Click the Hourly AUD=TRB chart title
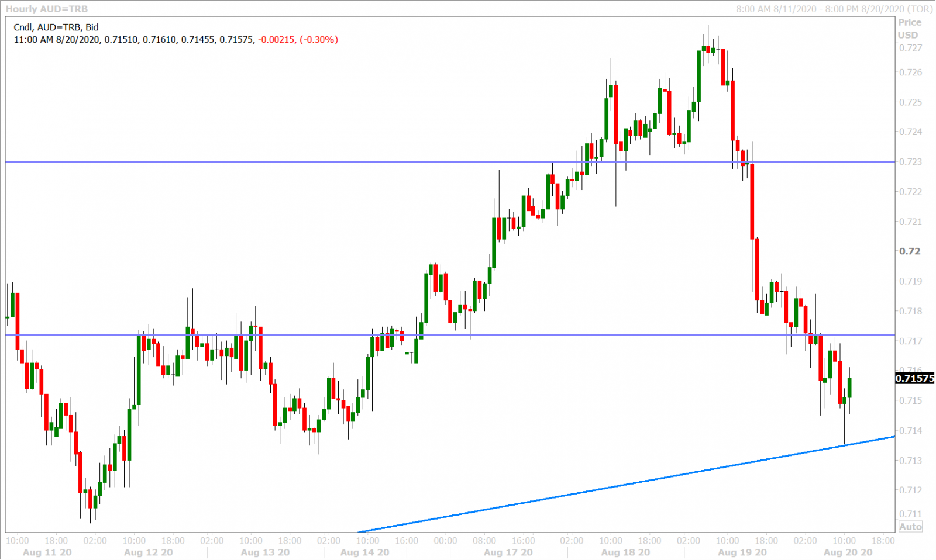The width and height of the screenshot is (936, 560). 47,9
